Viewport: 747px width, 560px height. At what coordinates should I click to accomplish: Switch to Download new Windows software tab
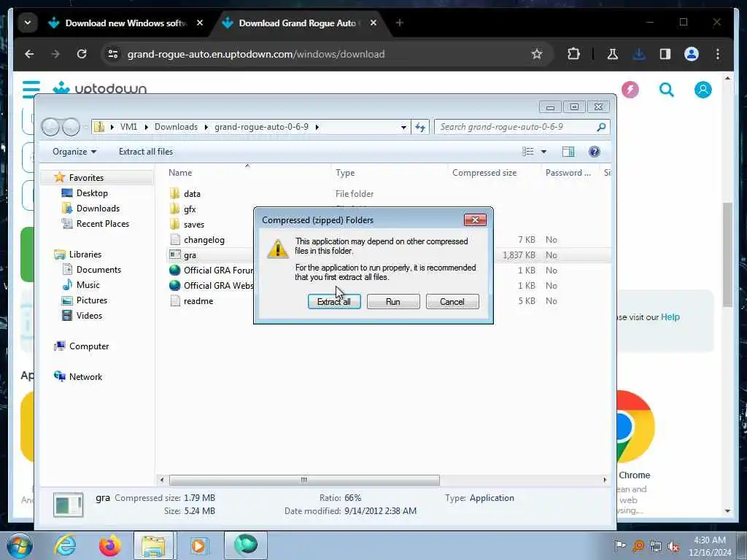[126, 23]
